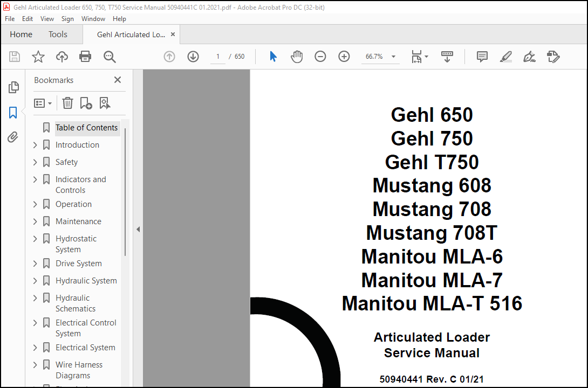
Task: Enable scrolling page display mode icon
Action: 447,57
